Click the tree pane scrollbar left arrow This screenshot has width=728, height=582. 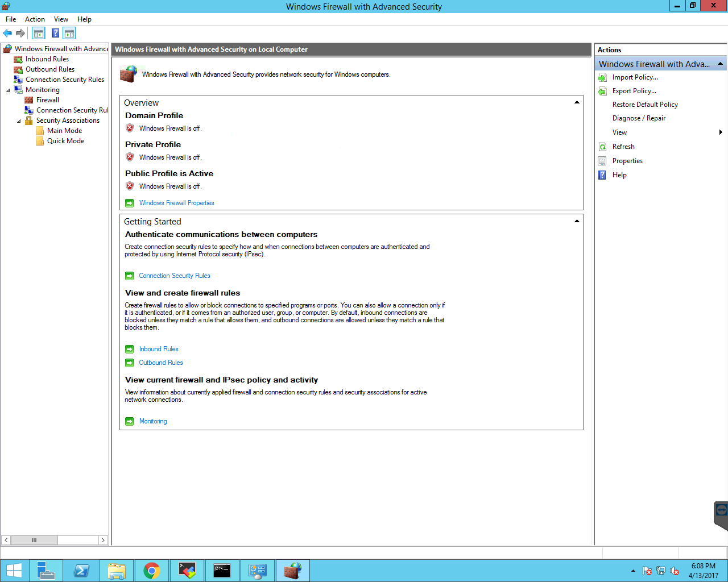tap(6, 540)
